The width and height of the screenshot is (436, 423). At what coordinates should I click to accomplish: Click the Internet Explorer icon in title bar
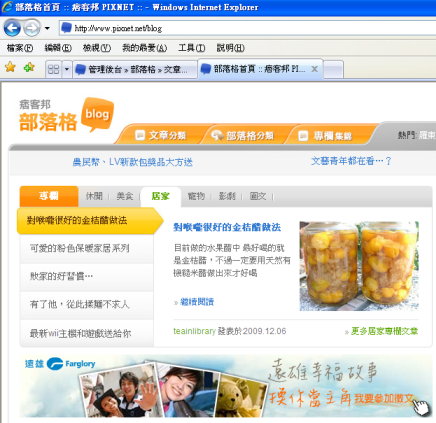tap(7, 7)
